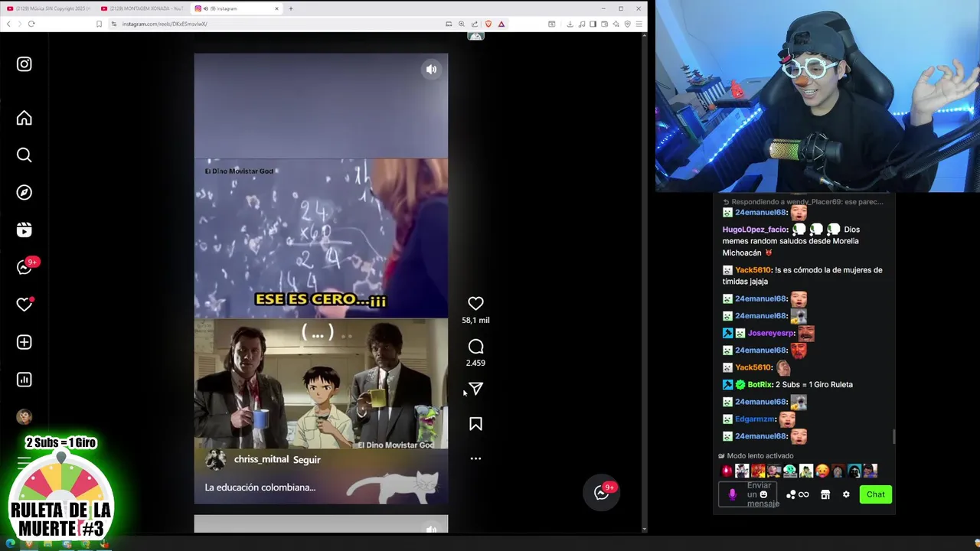Bookmark page icon left of address bar
Viewport: 980px width, 551px height.
click(x=99, y=24)
